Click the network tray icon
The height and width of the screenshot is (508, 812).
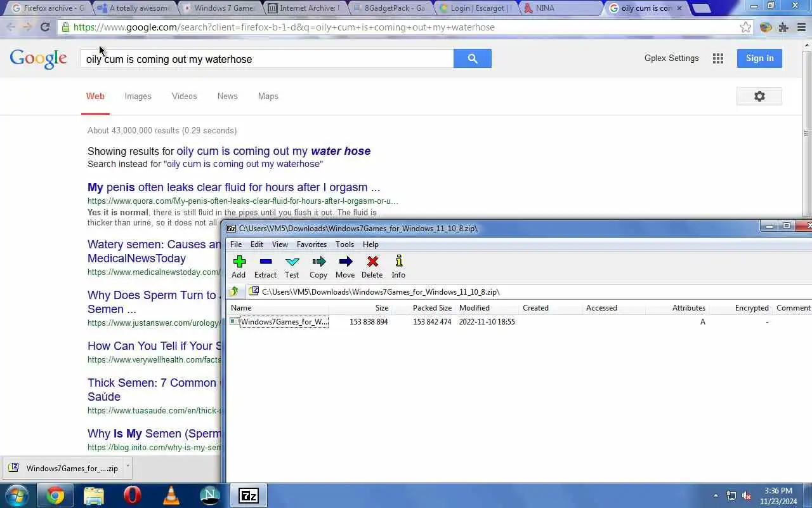pos(731,496)
